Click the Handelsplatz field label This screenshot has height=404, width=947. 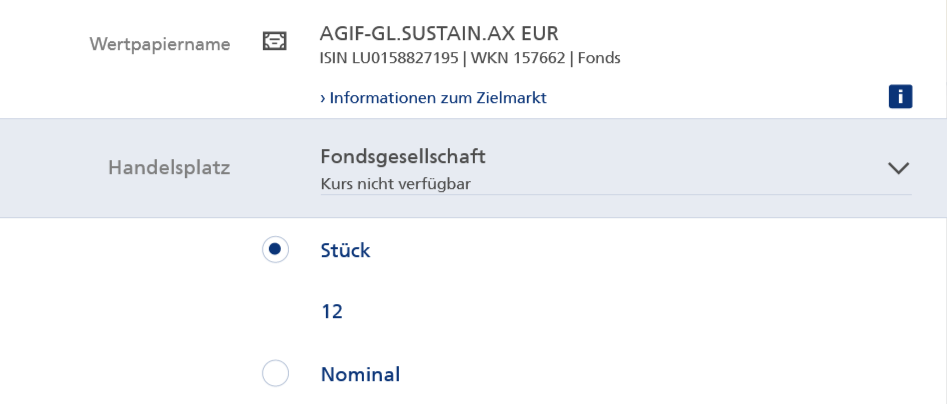click(x=168, y=168)
